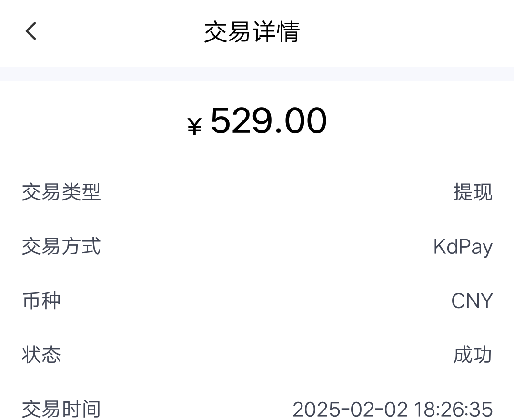Select the 提现 transaction type value
This screenshot has height=420, width=514.
(x=473, y=192)
